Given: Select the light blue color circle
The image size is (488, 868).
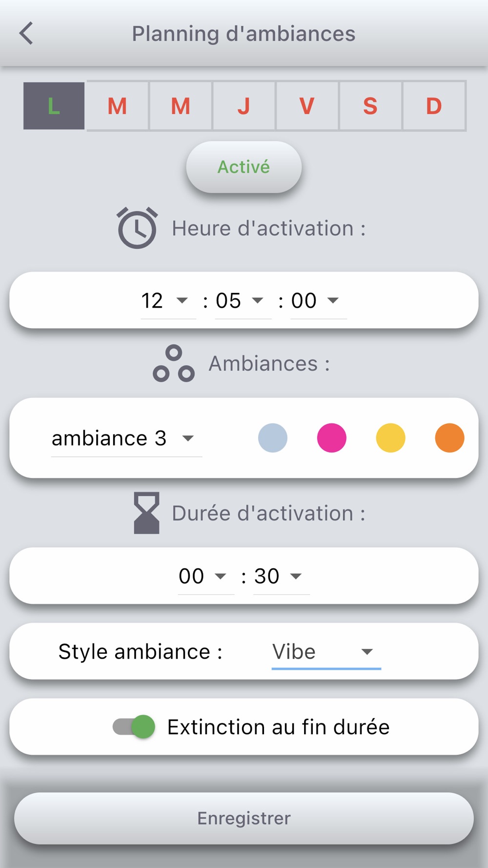Looking at the screenshot, I should (273, 438).
